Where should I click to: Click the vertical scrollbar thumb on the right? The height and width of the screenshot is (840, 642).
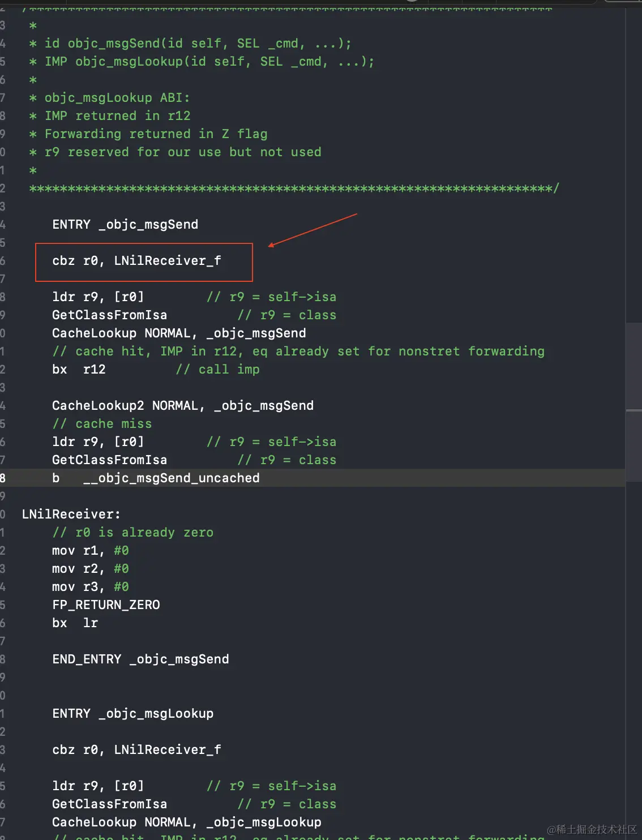[634, 365]
